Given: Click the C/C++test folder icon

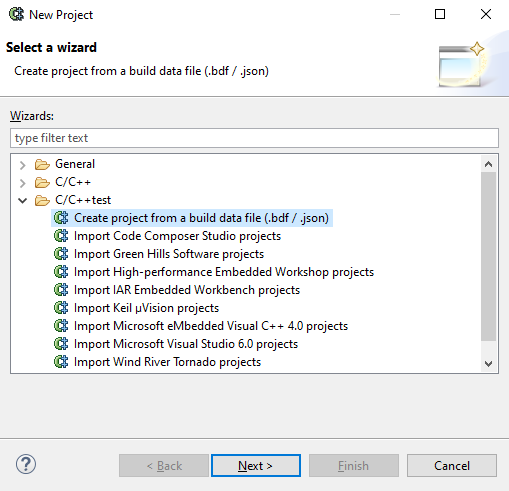Looking at the screenshot, I should coord(42,200).
